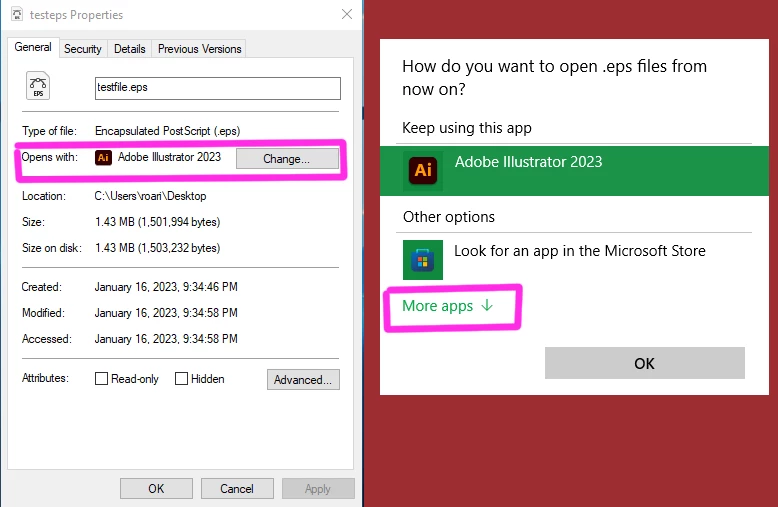Click the location path C:\Users\roari\Desktop

(150, 196)
